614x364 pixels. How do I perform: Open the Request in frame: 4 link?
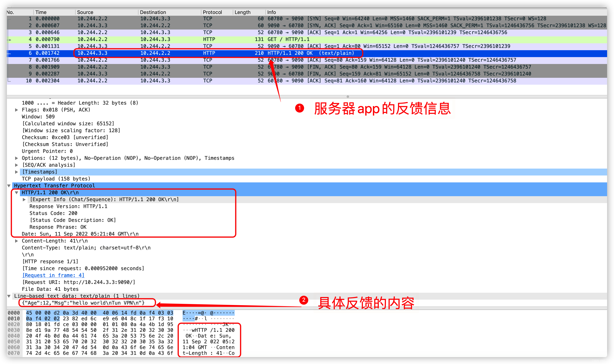pyautogui.click(x=53, y=275)
